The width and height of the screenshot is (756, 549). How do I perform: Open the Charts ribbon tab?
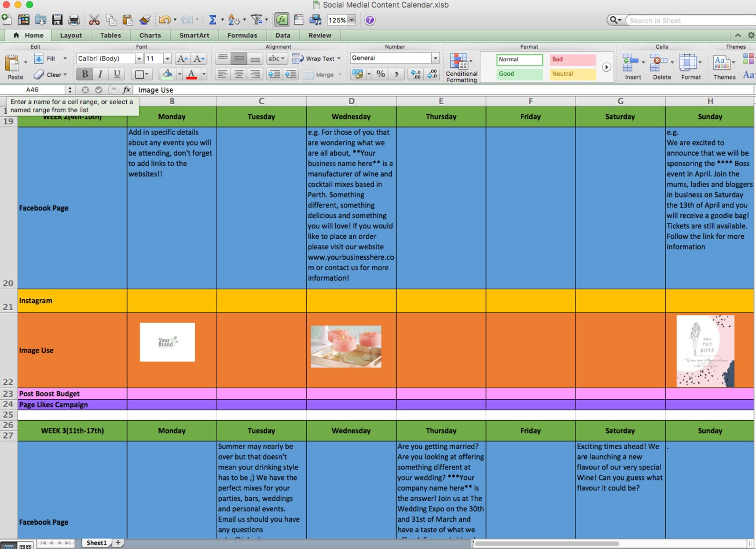150,35
